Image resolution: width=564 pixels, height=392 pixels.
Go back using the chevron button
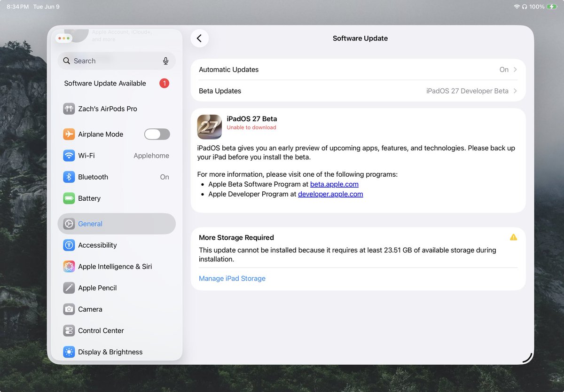(199, 39)
